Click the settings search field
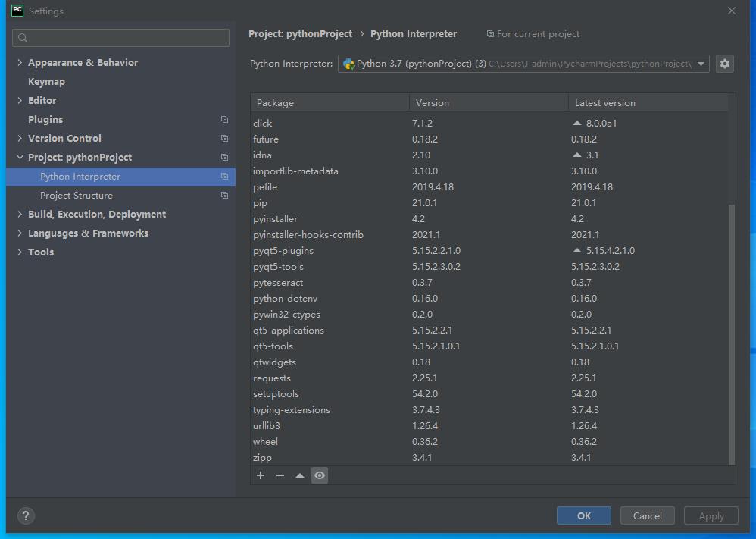This screenshot has width=756, height=539. pos(120,38)
